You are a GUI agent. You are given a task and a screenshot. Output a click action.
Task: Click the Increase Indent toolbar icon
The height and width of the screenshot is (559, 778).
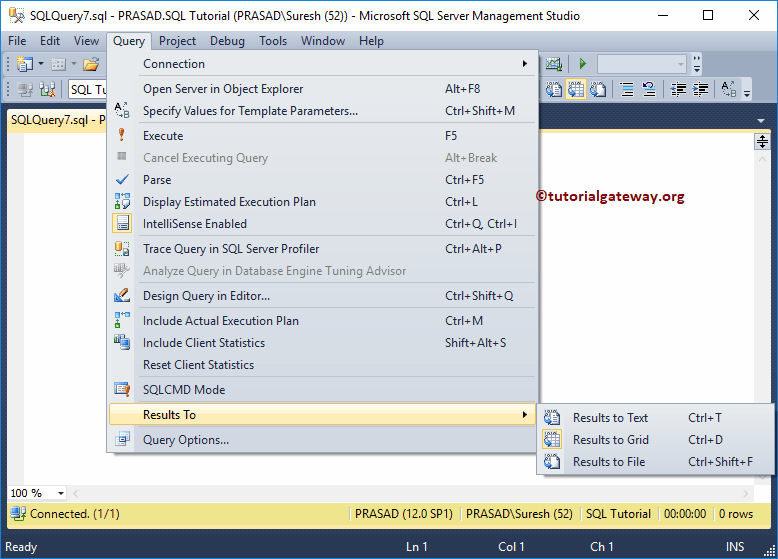[x=701, y=89]
